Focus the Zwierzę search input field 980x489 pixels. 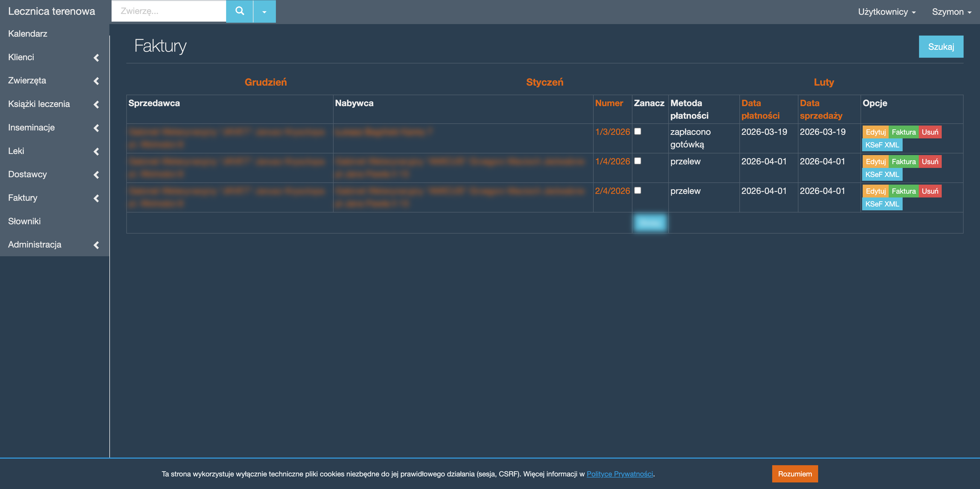coord(168,11)
